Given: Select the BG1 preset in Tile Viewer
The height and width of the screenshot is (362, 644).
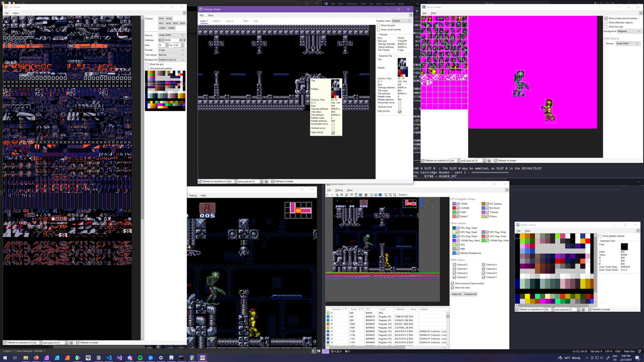Looking at the screenshot, I should pos(162,23).
